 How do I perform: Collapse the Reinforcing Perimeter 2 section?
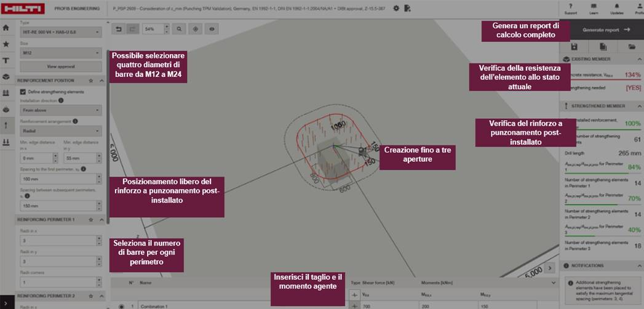point(101,296)
